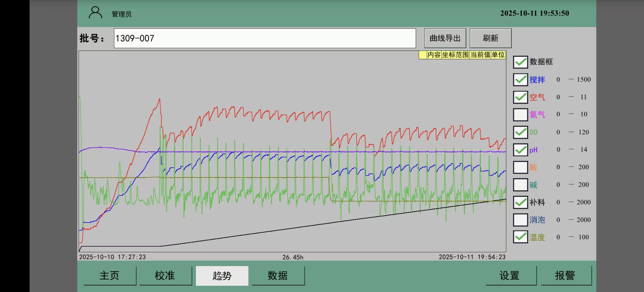This screenshot has height=292, width=644.
Task: Open the 报警 alarm page
Action: (x=565, y=276)
